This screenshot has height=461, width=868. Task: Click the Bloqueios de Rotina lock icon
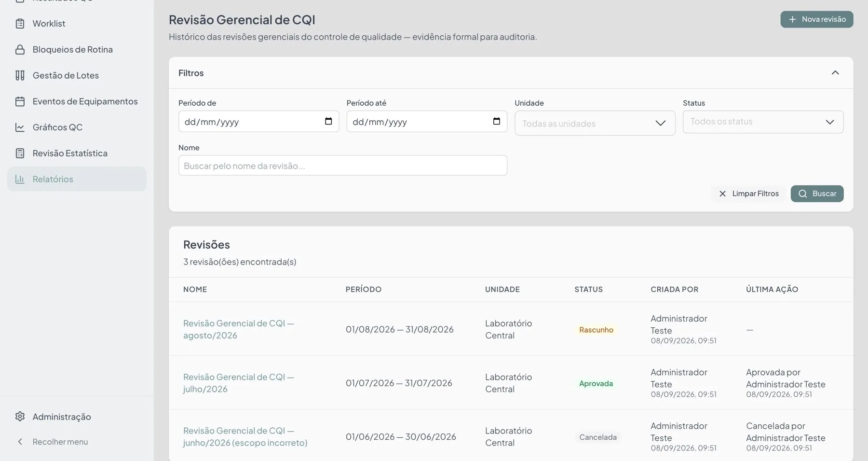click(x=20, y=50)
